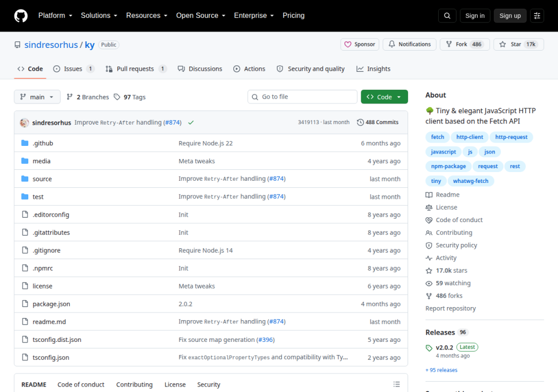Open the 2 Branches link

(88, 97)
